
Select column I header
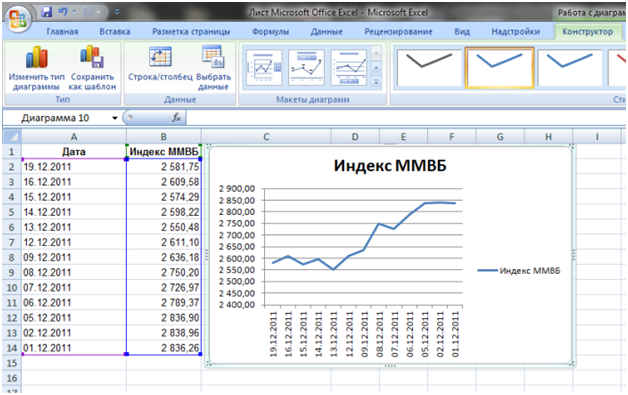pos(597,137)
